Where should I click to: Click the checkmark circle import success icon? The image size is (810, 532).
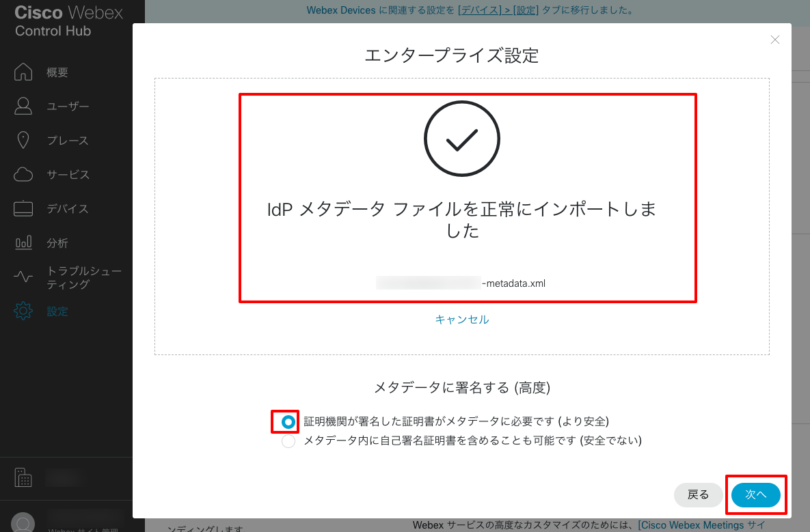(x=462, y=138)
